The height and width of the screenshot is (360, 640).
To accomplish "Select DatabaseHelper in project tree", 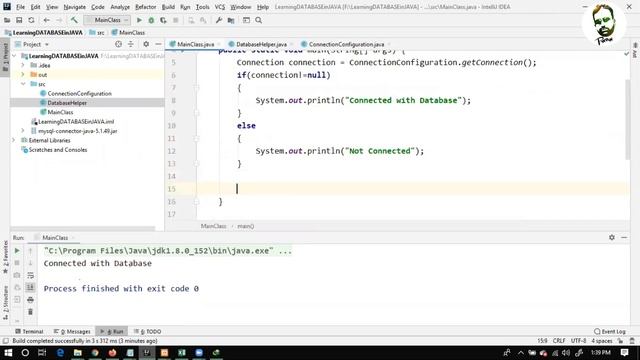I will click(67, 103).
